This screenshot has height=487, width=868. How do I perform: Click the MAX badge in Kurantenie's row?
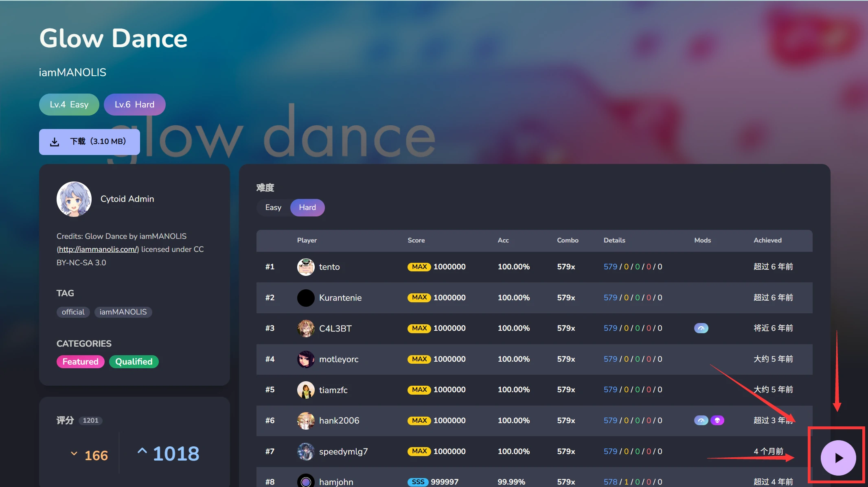tap(419, 297)
